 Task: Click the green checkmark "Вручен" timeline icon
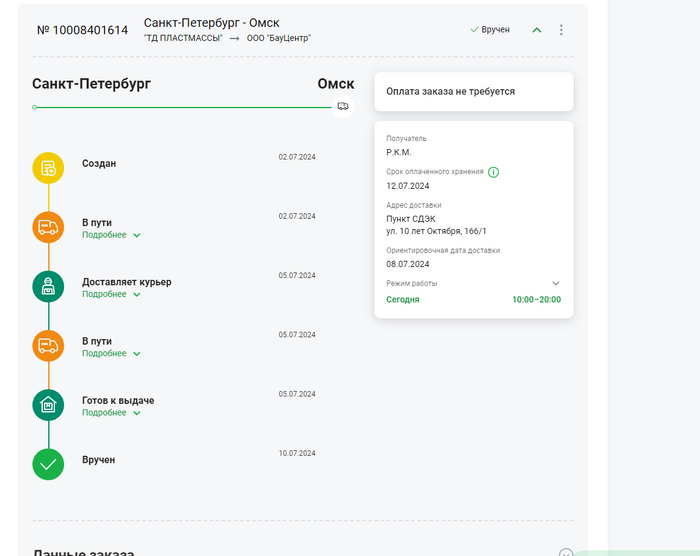coord(48,464)
